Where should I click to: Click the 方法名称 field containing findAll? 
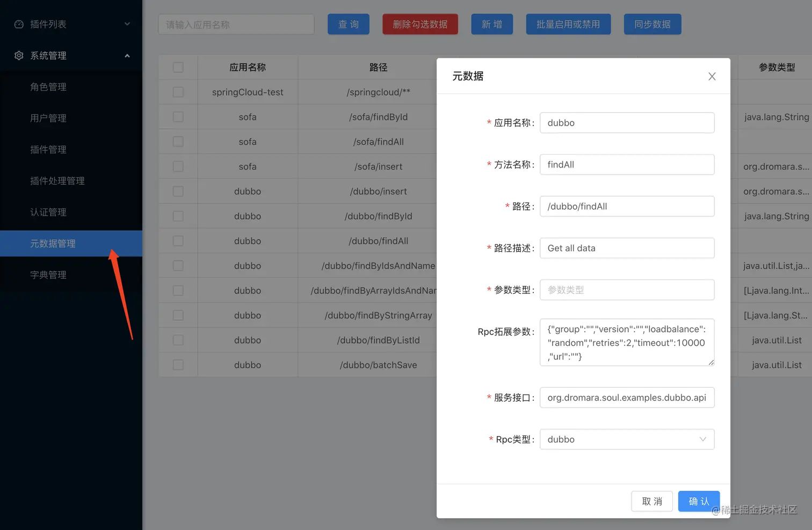tap(627, 164)
